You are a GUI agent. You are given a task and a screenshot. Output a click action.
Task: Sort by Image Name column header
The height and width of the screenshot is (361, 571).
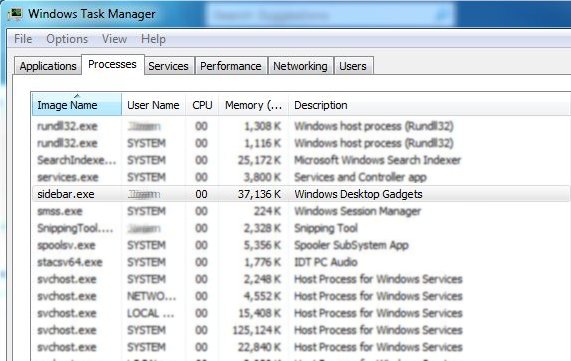tap(77, 105)
